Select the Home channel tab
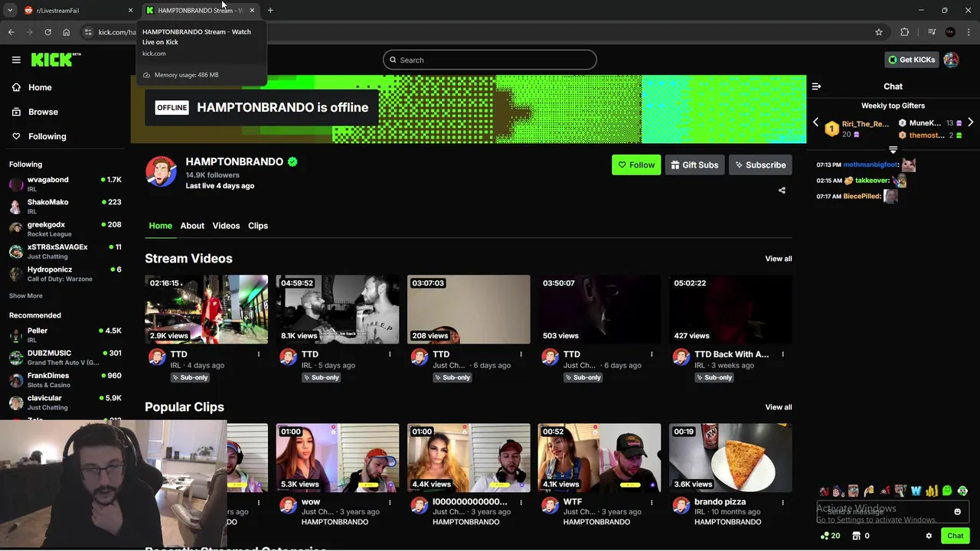 (160, 226)
